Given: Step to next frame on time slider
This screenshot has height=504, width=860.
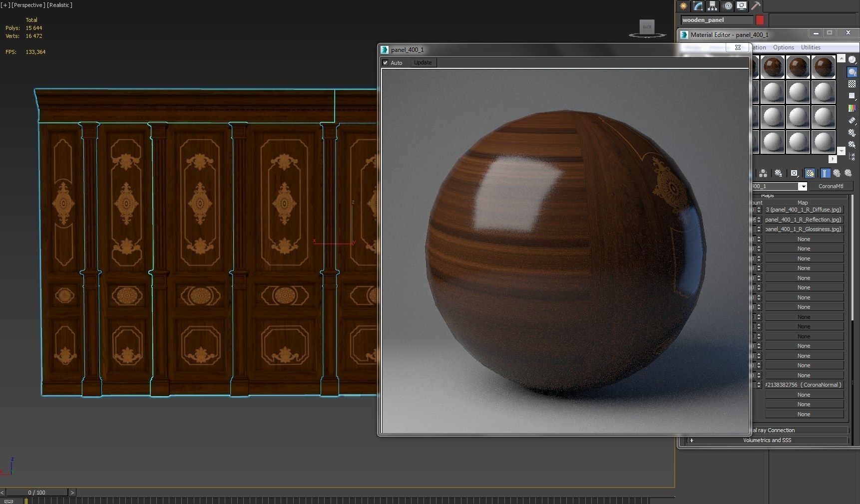Looking at the screenshot, I should click(72, 493).
